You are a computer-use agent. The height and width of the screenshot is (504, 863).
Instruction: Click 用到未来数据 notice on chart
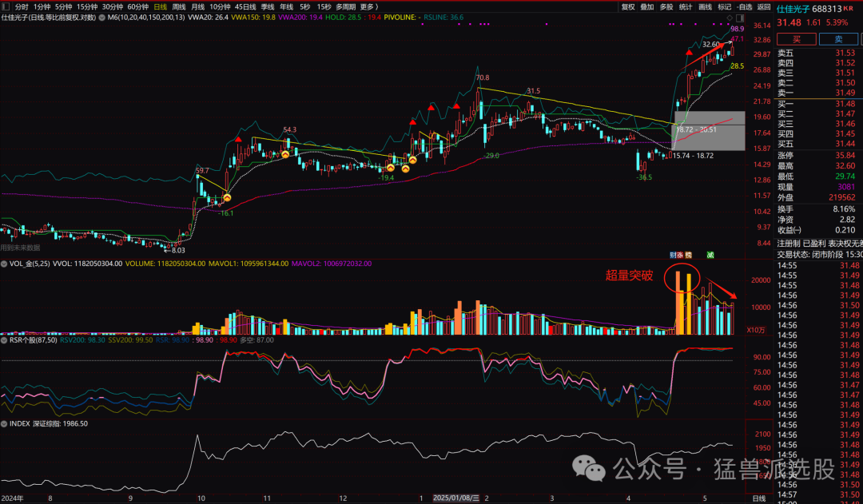tap(20, 248)
